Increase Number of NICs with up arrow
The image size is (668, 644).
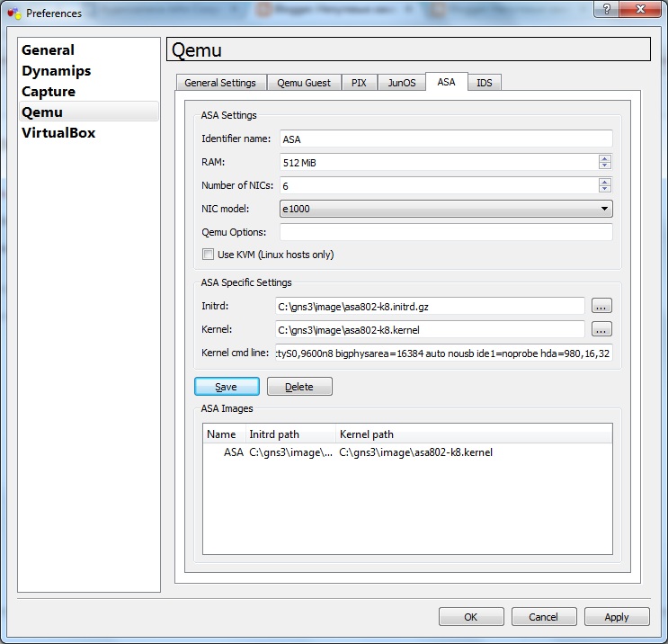tap(604, 182)
